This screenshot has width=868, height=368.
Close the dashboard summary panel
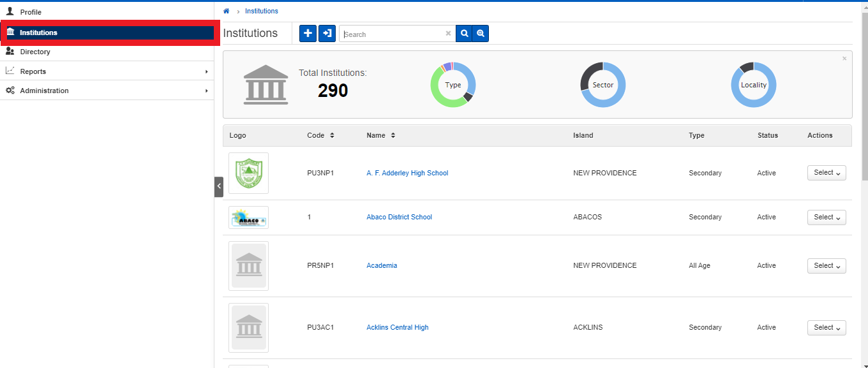click(844, 59)
